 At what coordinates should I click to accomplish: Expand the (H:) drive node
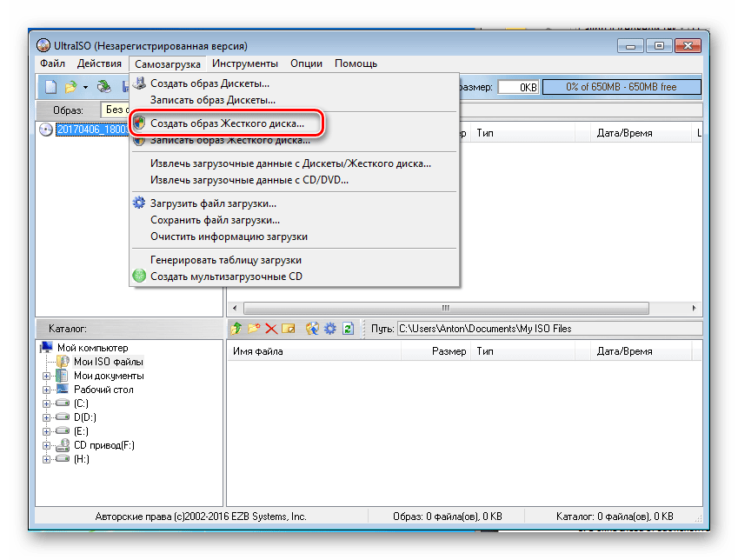pos(46,459)
